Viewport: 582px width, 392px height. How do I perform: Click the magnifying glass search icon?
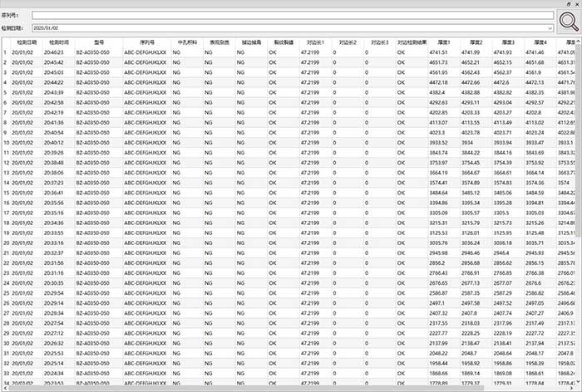pos(568,22)
